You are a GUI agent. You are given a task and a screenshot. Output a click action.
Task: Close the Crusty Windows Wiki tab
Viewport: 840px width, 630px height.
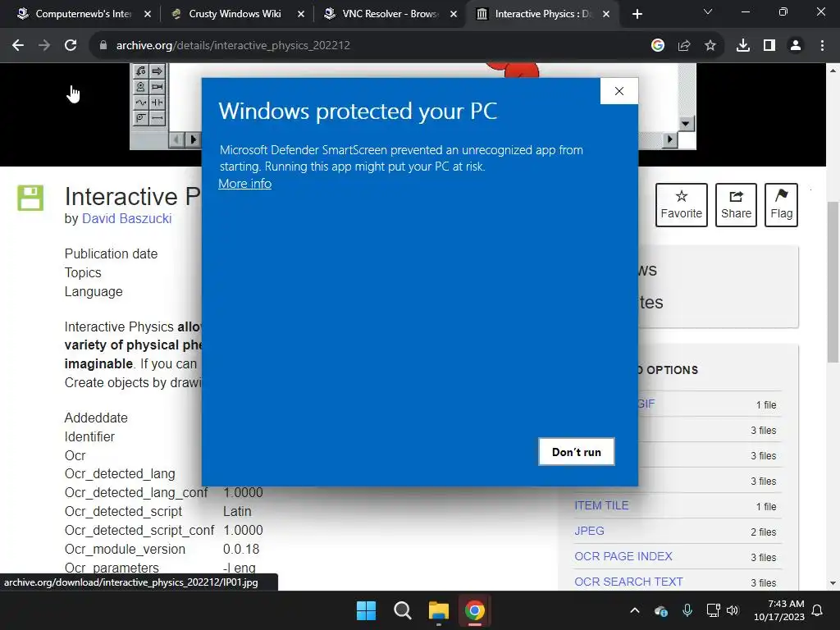click(301, 14)
